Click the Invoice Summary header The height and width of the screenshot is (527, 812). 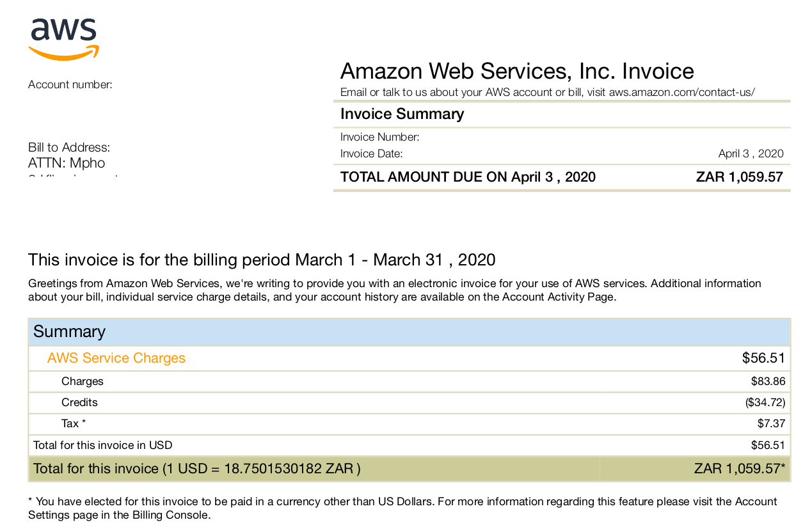coord(402,114)
